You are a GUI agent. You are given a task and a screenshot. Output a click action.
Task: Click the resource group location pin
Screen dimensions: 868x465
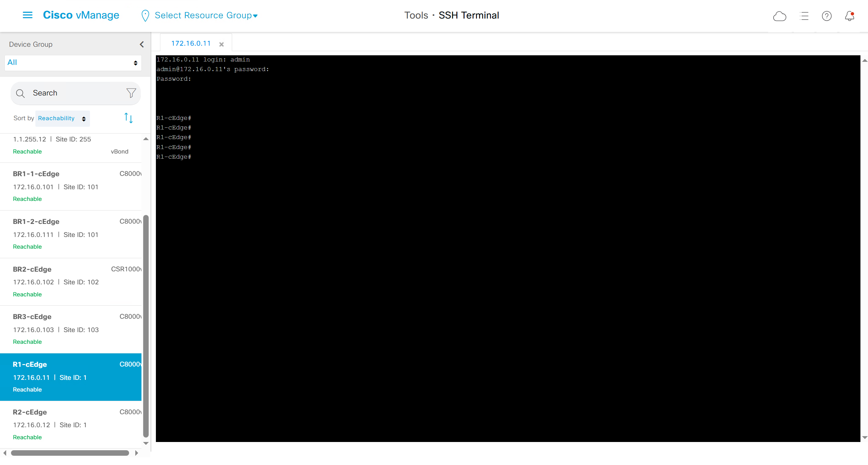[145, 16]
